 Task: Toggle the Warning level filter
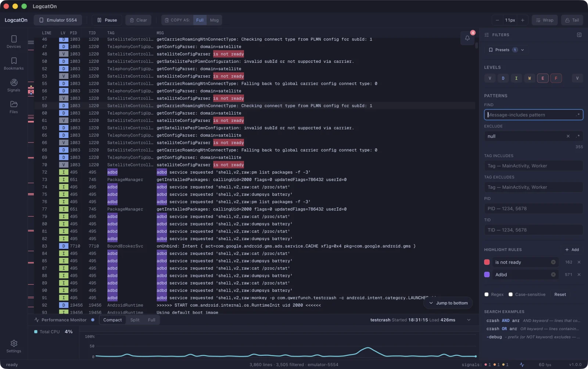[x=530, y=78]
